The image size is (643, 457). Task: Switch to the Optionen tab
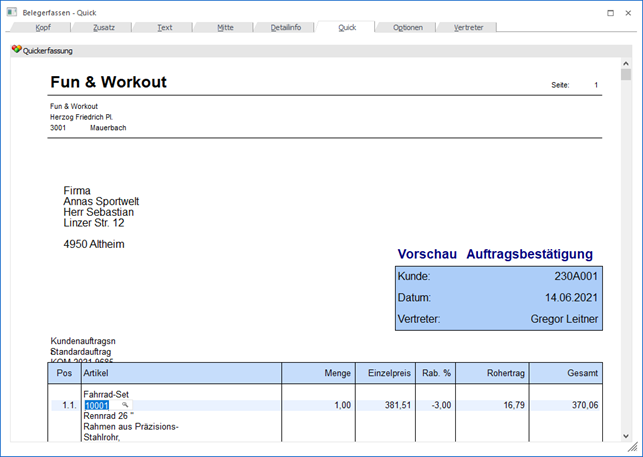coord(407,27)
